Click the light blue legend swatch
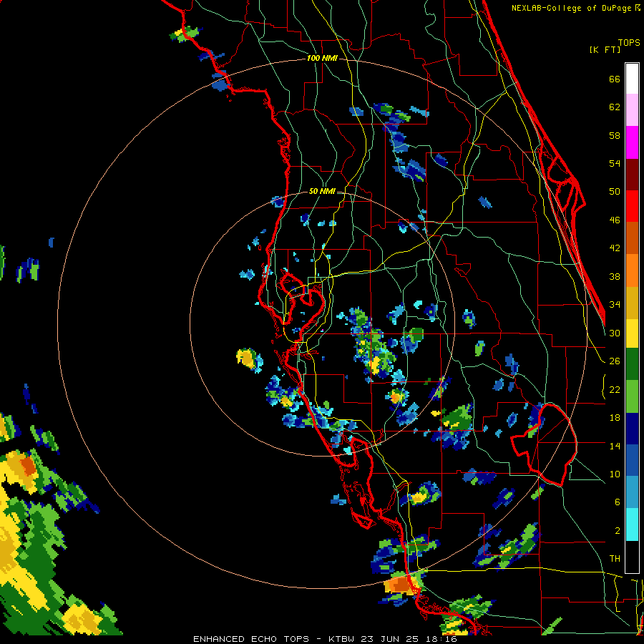Viewport: 644px width, 644px height. pyautogui.click(x=632, y=492)
